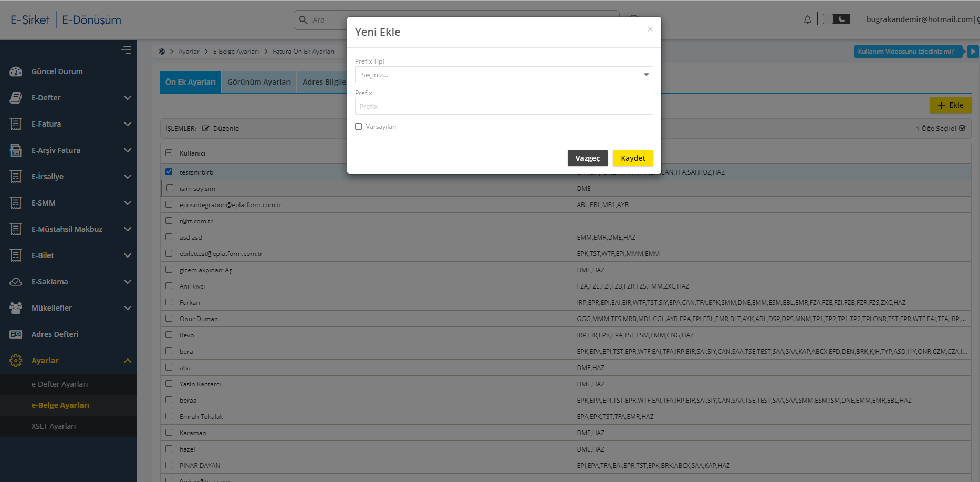Screen dimensions: 980x482
Task: Open XSLT Ayarları submenu item
Action: tap(54, 426)
